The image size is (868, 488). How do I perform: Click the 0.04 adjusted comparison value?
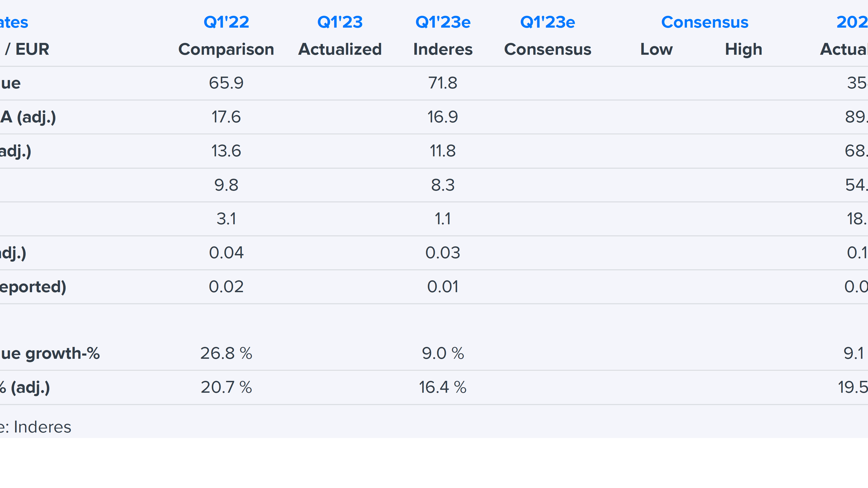click(226, 253)
